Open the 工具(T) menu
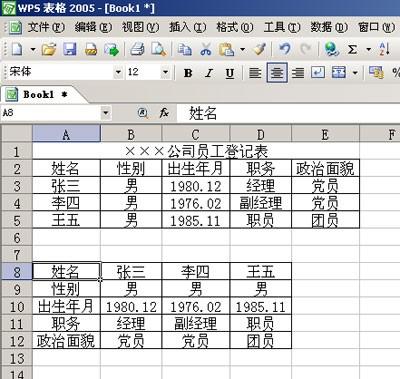This screenshot has width=400, height=379. tap(282, 27)
